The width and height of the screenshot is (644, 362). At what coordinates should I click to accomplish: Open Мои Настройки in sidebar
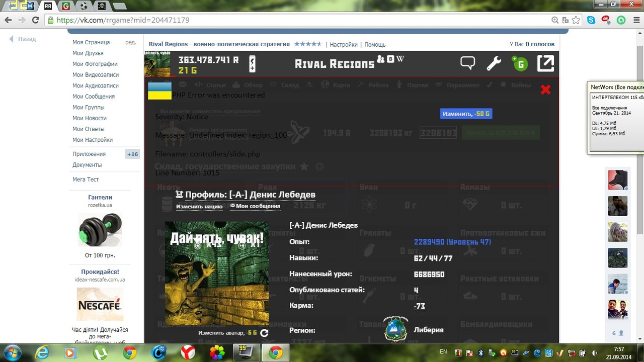93,140
